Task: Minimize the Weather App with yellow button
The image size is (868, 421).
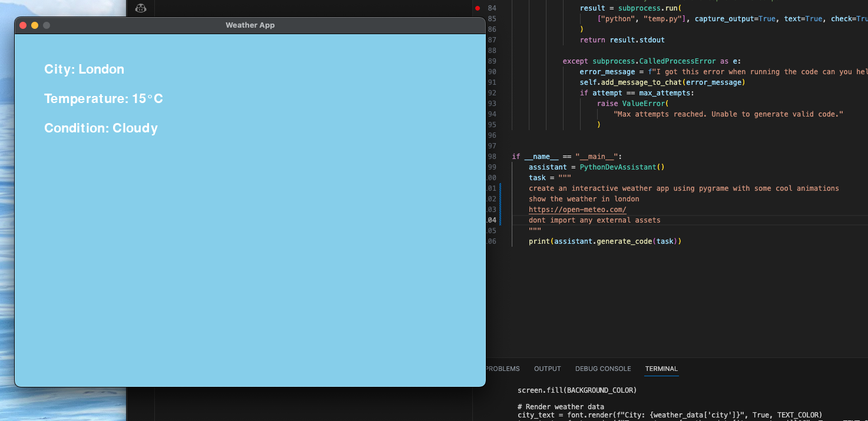Action: point(35,25)
